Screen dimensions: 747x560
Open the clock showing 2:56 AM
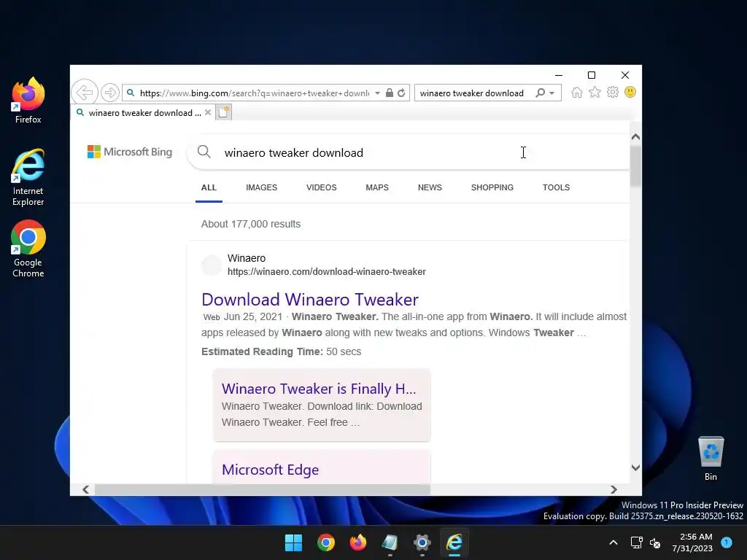tap(692, 542)
